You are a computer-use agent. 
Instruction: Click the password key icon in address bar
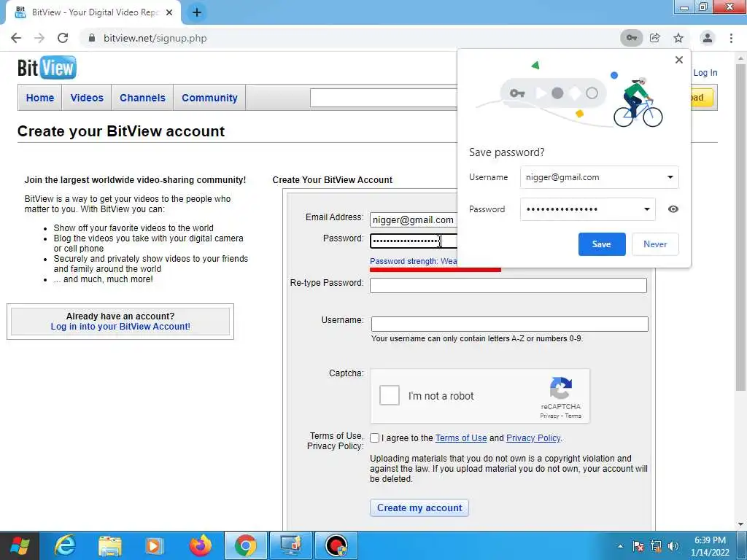click(631, 38)
